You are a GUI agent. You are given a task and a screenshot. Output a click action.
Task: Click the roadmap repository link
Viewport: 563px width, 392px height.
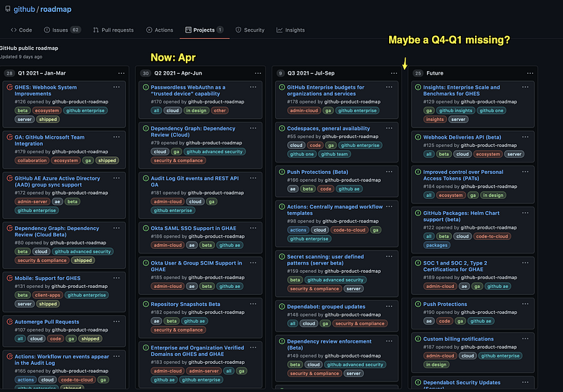(x=56, y=9)
